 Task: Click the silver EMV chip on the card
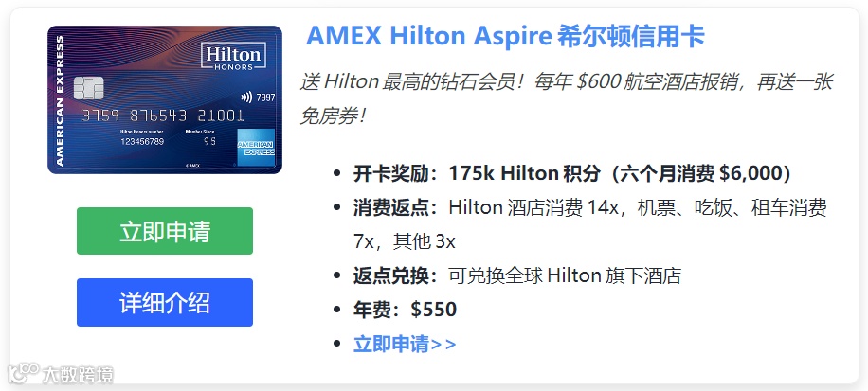click(88, 88)
